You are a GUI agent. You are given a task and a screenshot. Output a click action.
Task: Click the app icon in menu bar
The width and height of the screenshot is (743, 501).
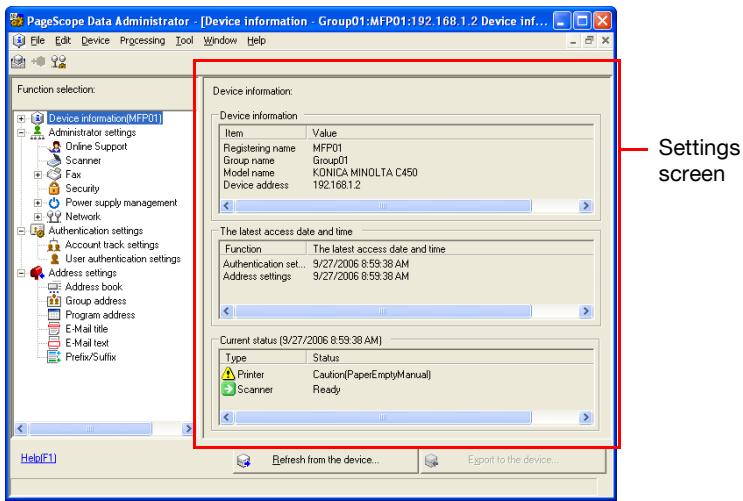coord(18,41)
